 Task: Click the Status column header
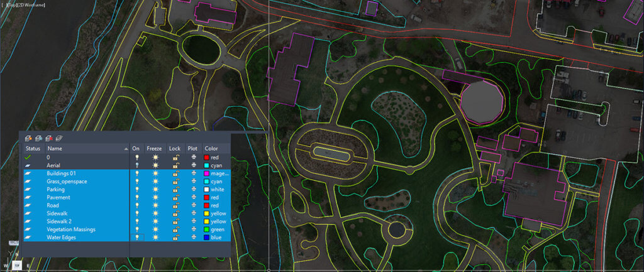click(33, 148)
